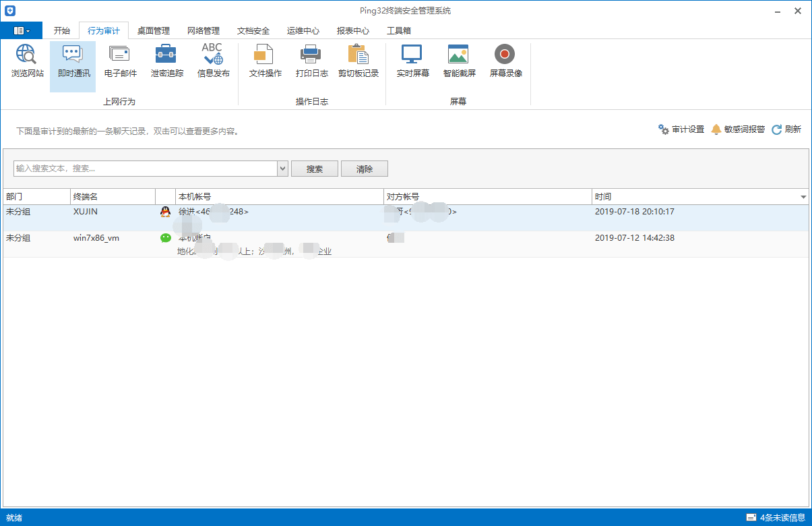Open the 时间 column sort dropdown arrow
The width and height of the screenshot is (812, 526).
point(803,197)
